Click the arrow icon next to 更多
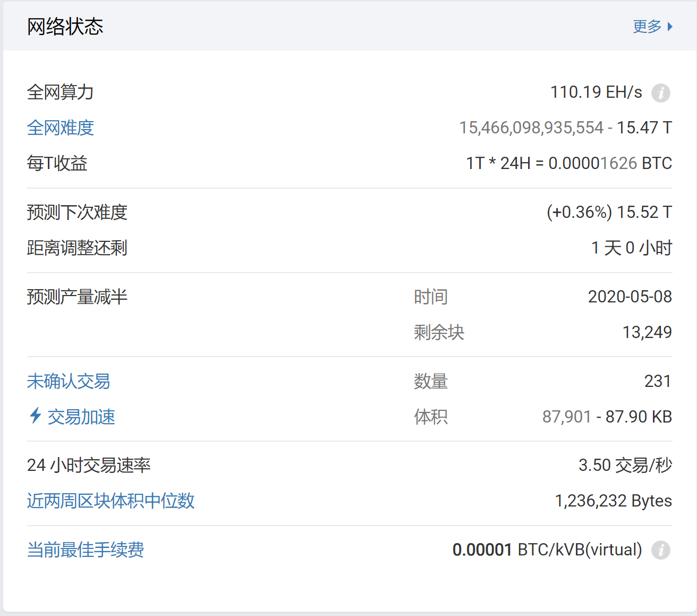Viewport: 697px width, 616px height. click(x=670, y=27)
